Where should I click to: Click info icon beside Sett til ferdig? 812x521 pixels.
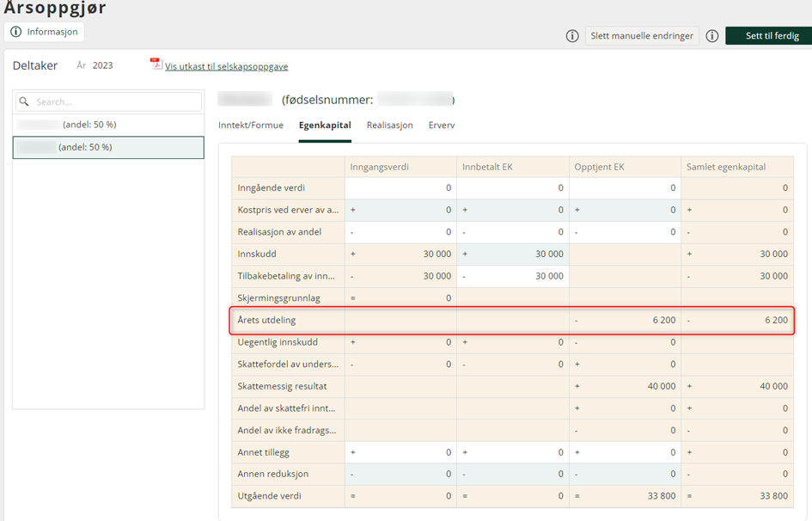[712, 36]
